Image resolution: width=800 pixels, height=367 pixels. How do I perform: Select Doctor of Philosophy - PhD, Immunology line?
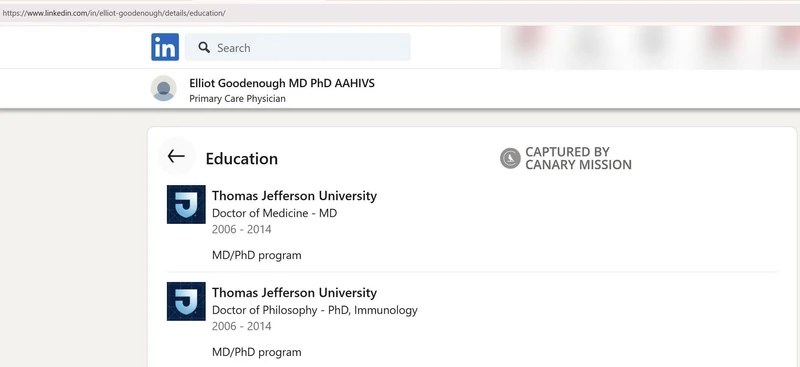click(x=315, y=310)
